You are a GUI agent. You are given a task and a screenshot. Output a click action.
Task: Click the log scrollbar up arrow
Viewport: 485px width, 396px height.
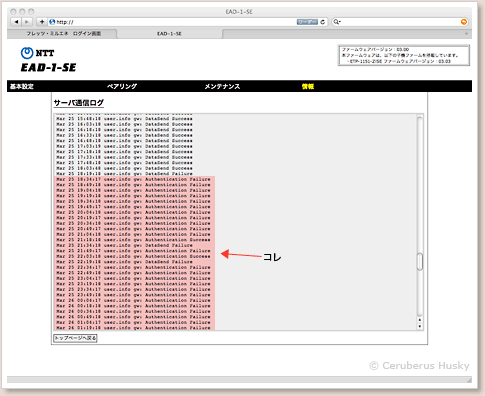coord(420,320)
